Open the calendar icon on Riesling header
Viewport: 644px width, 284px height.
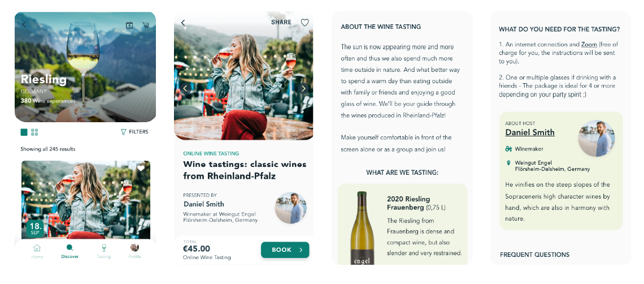tap(129, 25)
